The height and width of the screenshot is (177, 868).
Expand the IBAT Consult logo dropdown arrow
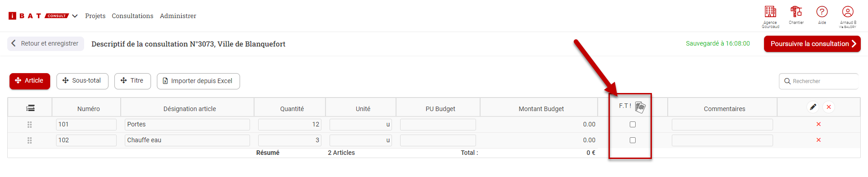[x=75, y=16]
